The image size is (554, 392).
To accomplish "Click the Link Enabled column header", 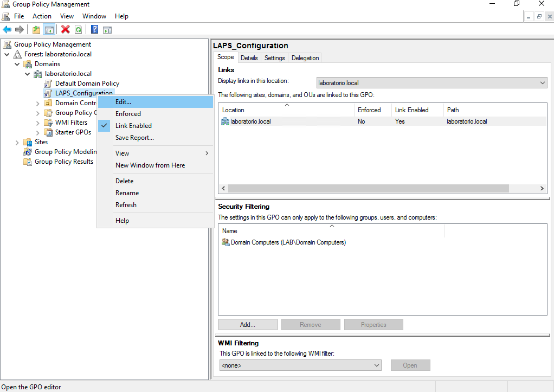I will point(417,110).
